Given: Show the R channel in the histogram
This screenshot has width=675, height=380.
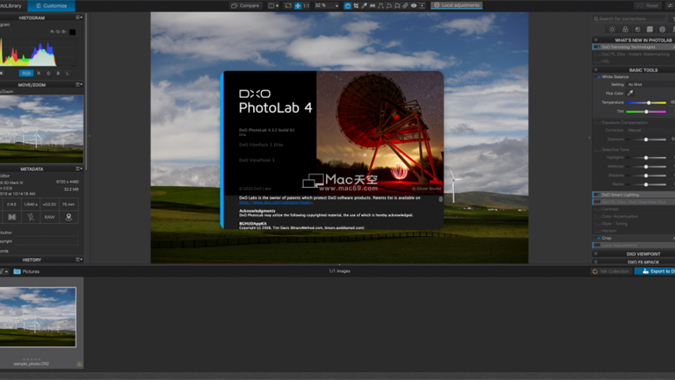Looking at the screenshot, I should click(39, 73).
